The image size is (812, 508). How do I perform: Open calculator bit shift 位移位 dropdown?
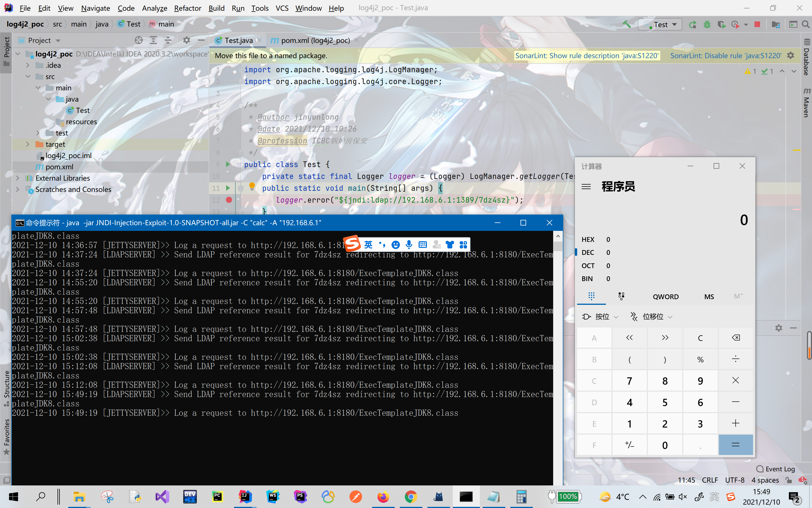(x=652, y=316)
